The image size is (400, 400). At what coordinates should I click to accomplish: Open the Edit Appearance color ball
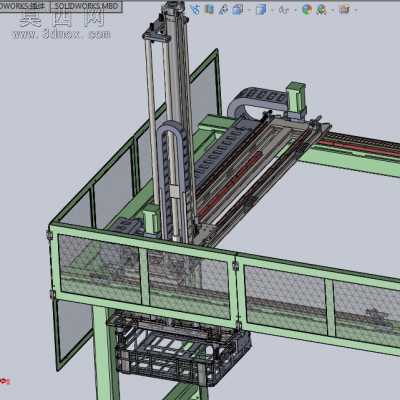coord(307,9)
